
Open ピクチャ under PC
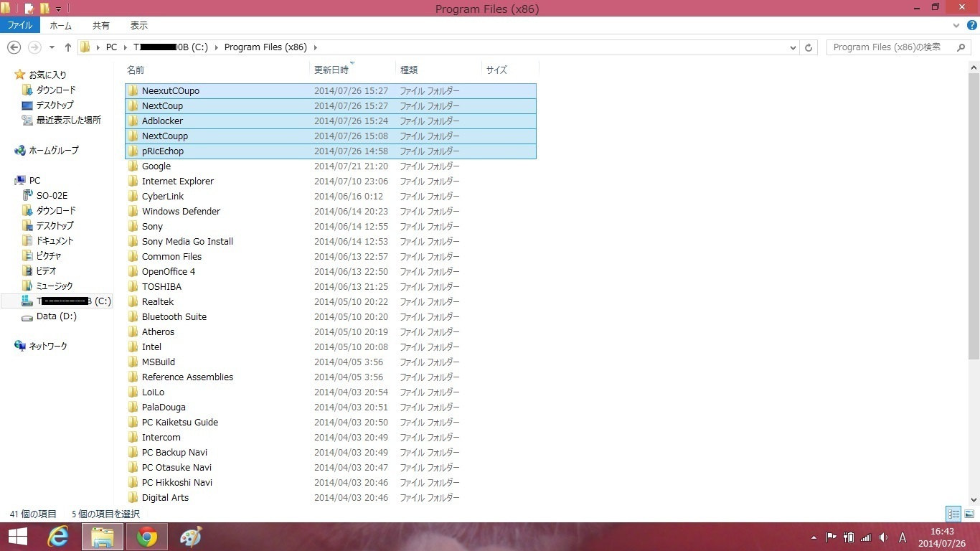tap(49, 255)
